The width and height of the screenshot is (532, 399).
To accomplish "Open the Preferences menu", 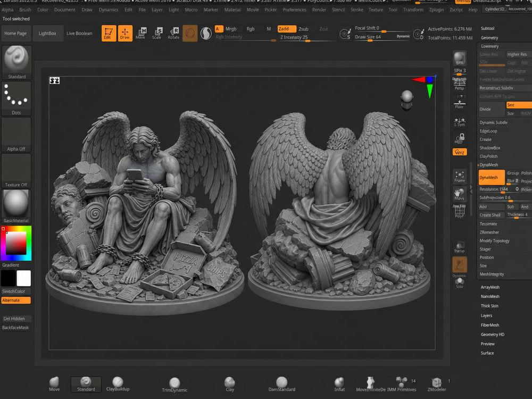I will 294,10.
